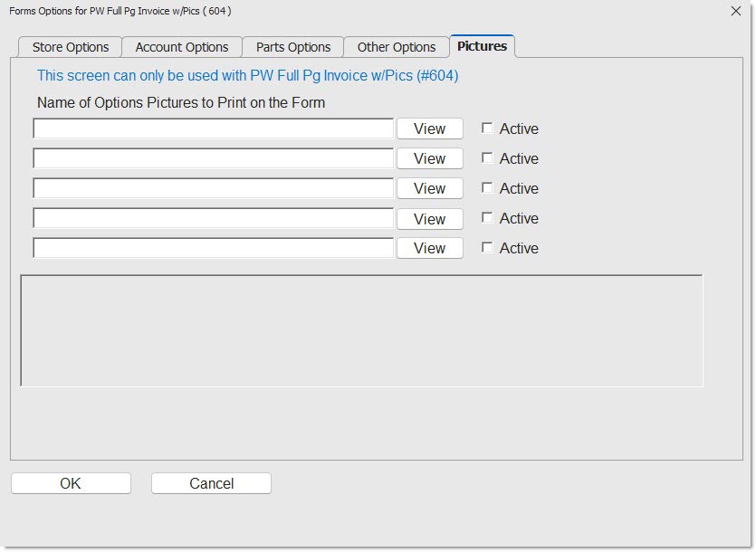Image resolution: width=756 pixels, height=552 pixels.
Task: Click the last View button
Action: click(429, 248)
